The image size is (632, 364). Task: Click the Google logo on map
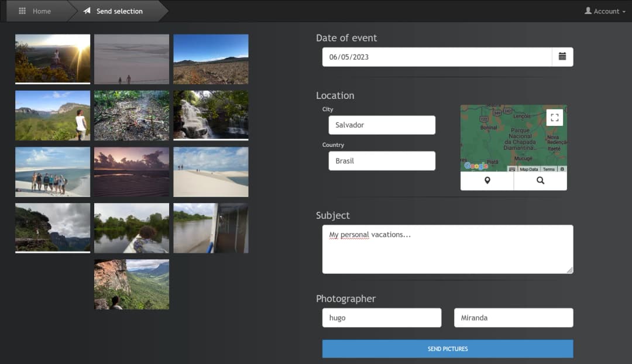476,166
